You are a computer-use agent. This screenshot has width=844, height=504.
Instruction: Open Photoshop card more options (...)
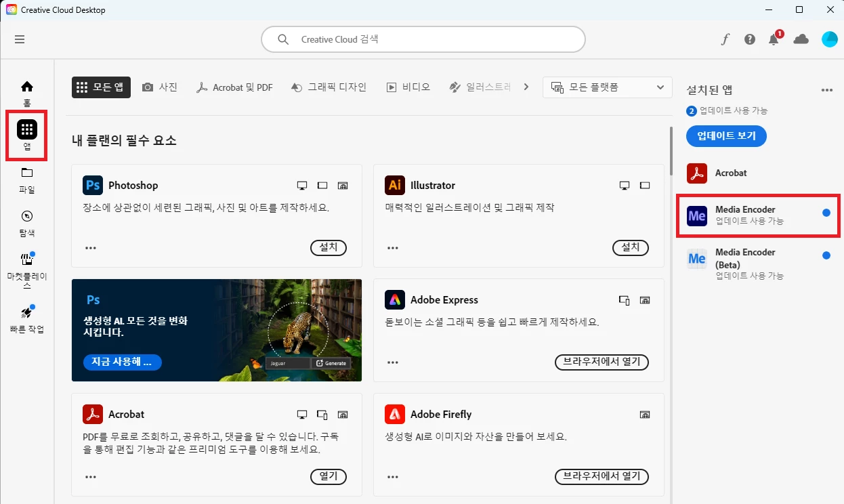click(91, 248)
